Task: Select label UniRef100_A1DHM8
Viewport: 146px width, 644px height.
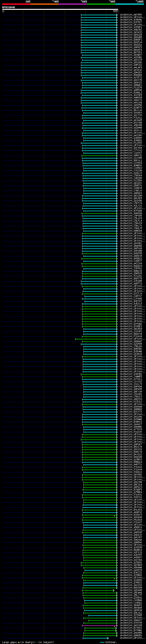Action: click(x=131, y=128)
